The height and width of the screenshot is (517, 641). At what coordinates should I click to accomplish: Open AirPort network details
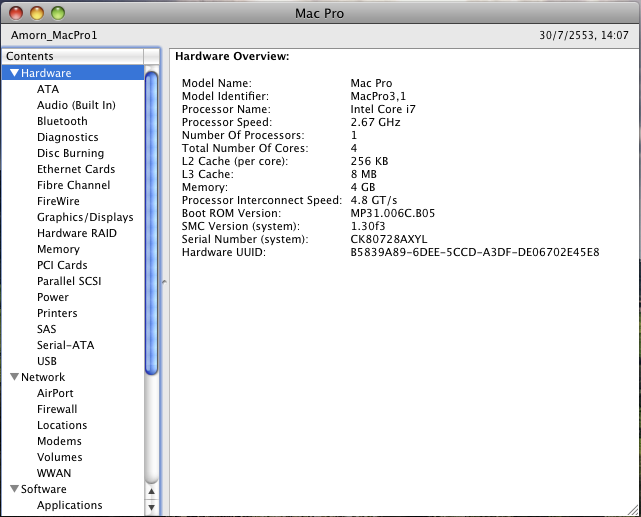pyautogui.click(x=55, y=393)
